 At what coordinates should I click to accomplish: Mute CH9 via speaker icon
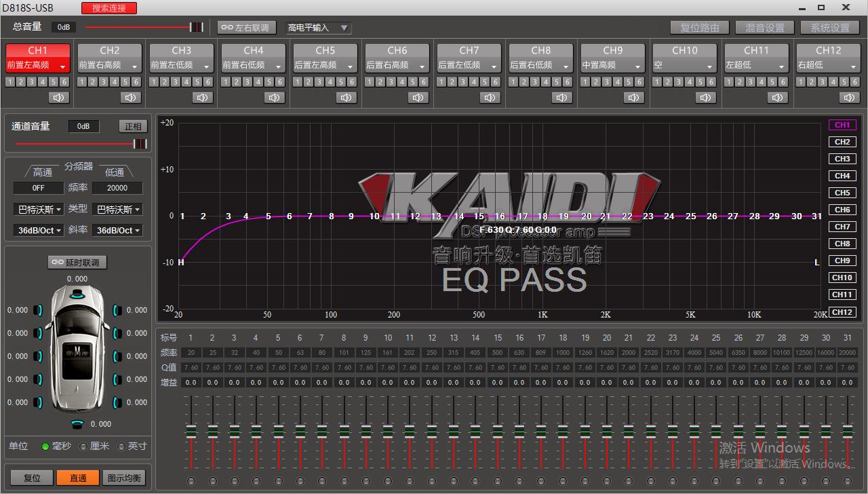point(634,98)
